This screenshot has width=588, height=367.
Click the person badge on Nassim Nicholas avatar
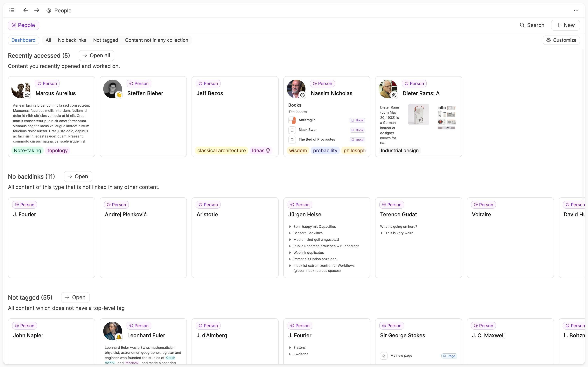point(303,95)
